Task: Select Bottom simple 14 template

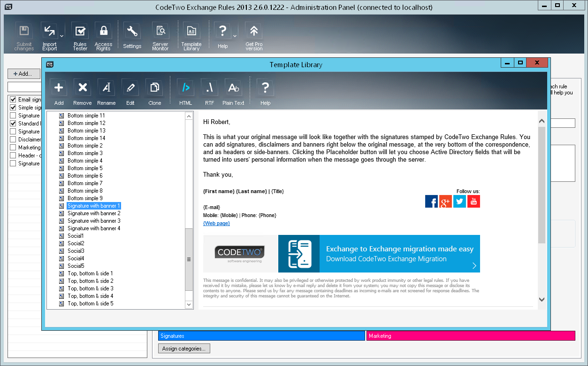Action: (86, 138)
